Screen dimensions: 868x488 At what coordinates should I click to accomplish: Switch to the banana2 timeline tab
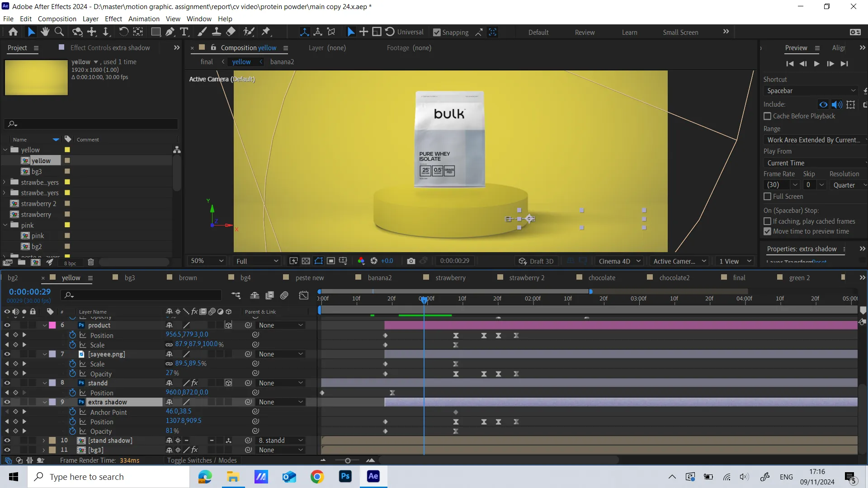point(380,278)
